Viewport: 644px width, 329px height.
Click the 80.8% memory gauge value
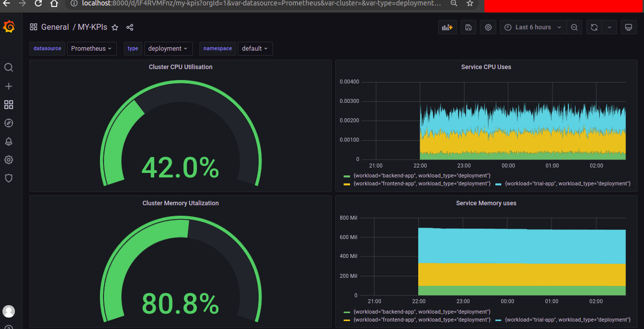pyautogui.click(x=180, y=303)
